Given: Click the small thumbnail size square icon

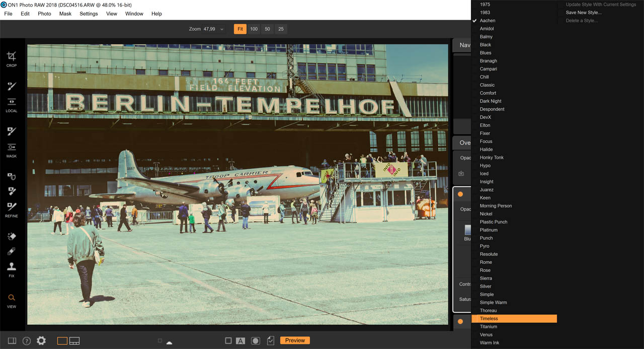Looking at the screenshot, I should tap(160, 341).
